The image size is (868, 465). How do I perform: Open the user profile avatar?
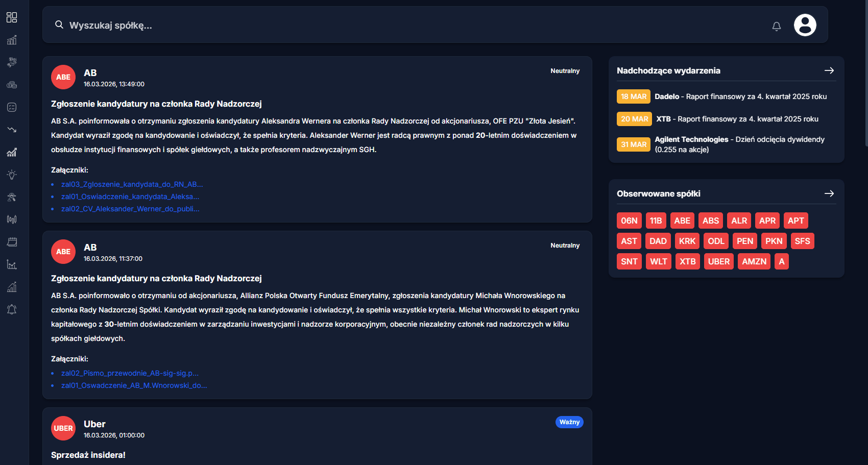(x=805, y=25)
